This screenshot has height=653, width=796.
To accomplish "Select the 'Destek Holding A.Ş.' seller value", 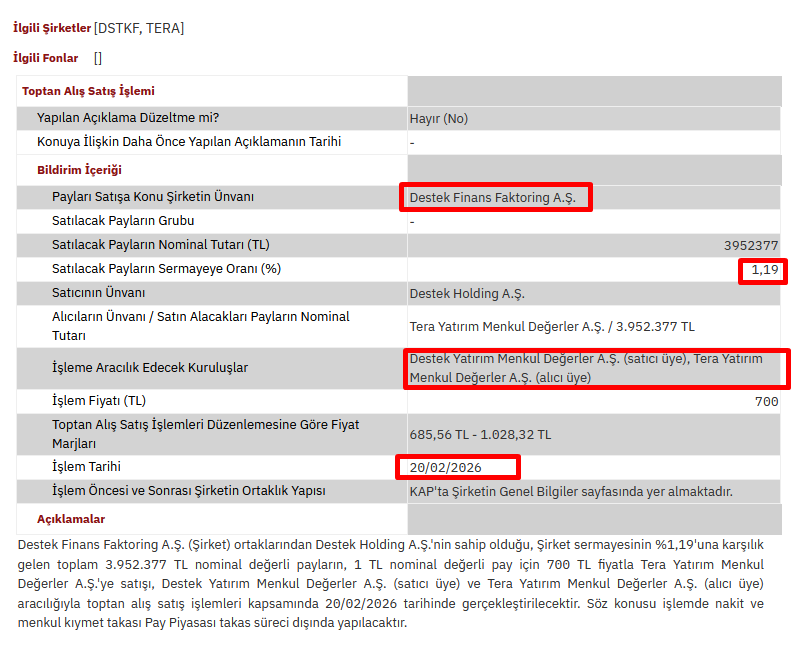I will (467, 294).
